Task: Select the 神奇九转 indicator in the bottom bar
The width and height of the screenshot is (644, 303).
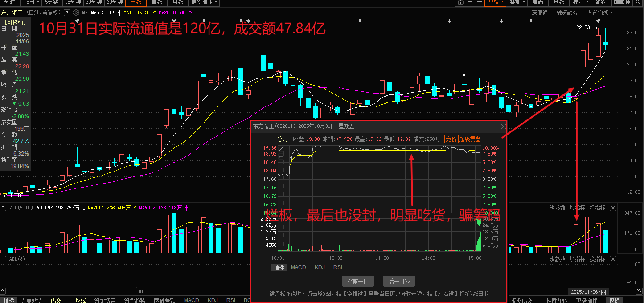Action: pyautogui.click(x=556, y=300)
